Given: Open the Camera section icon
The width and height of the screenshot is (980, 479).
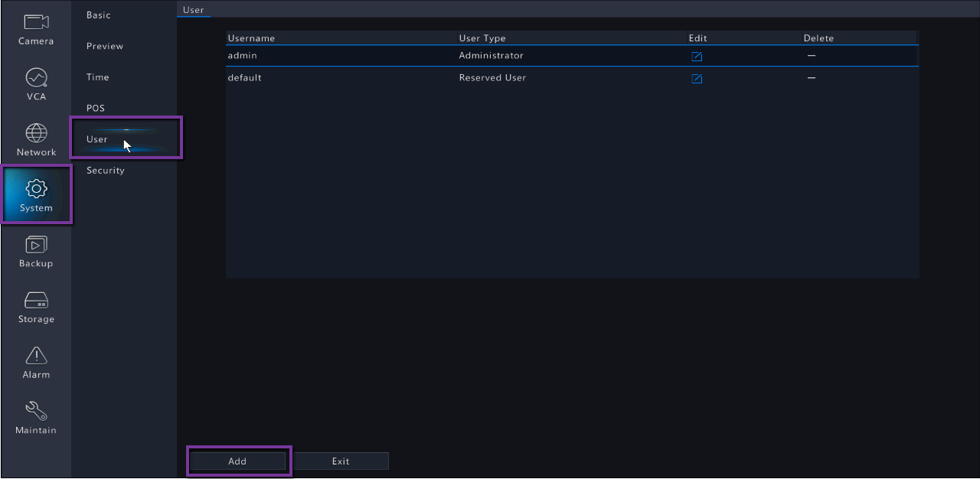Looking at the screenshot, I should tap(36, 23).
